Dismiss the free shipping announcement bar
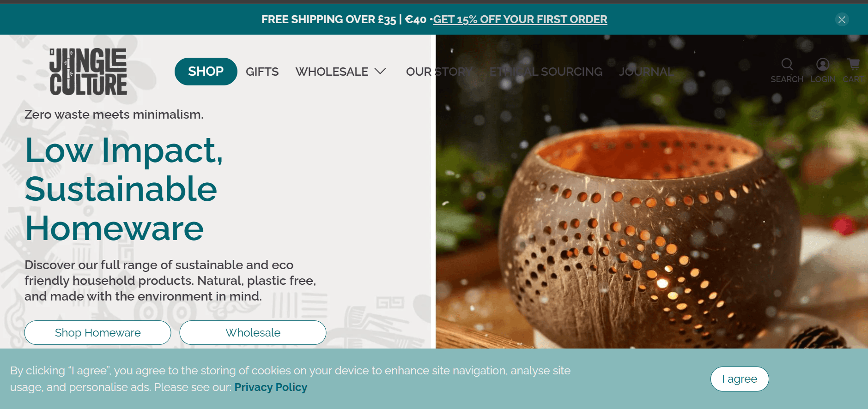868x409 pixels. click(842, 19)
